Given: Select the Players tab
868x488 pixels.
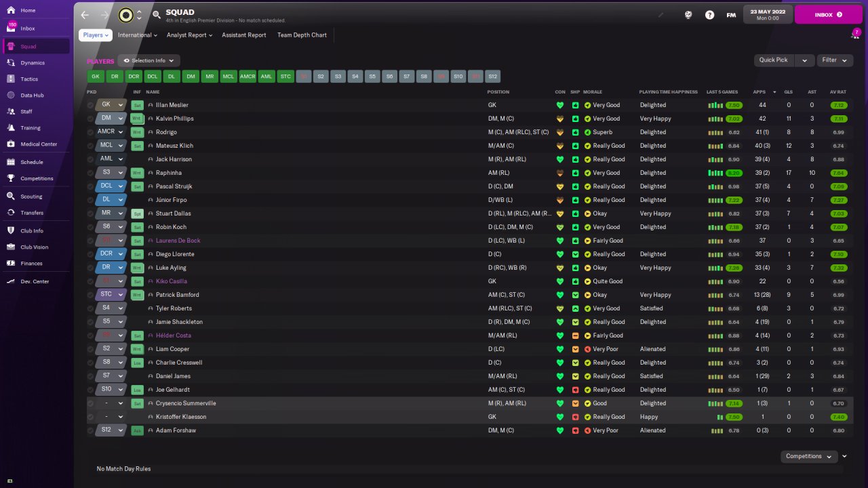Looking at the screenshot, I should pos(96,35).
